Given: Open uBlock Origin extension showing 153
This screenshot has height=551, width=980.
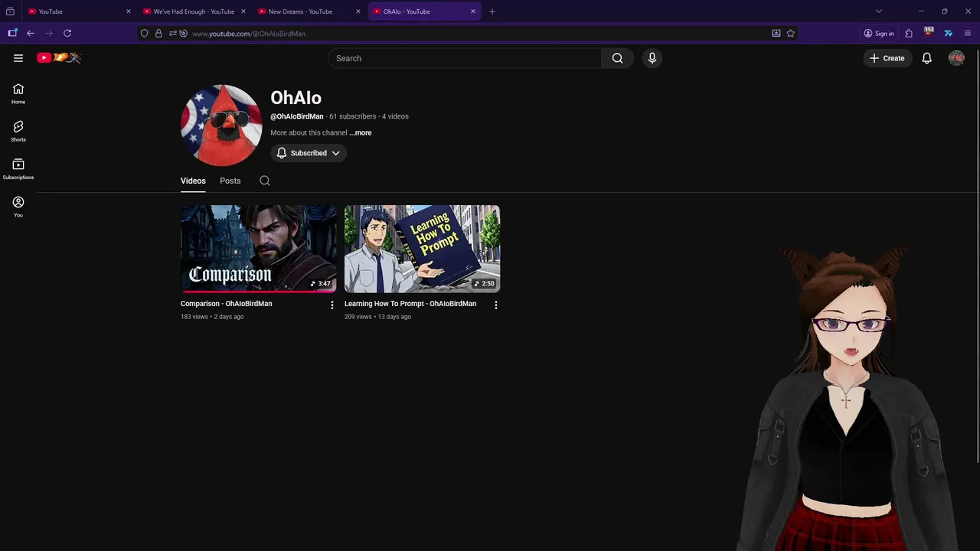Looking at the screenshot, I should [x=929, y=33].
